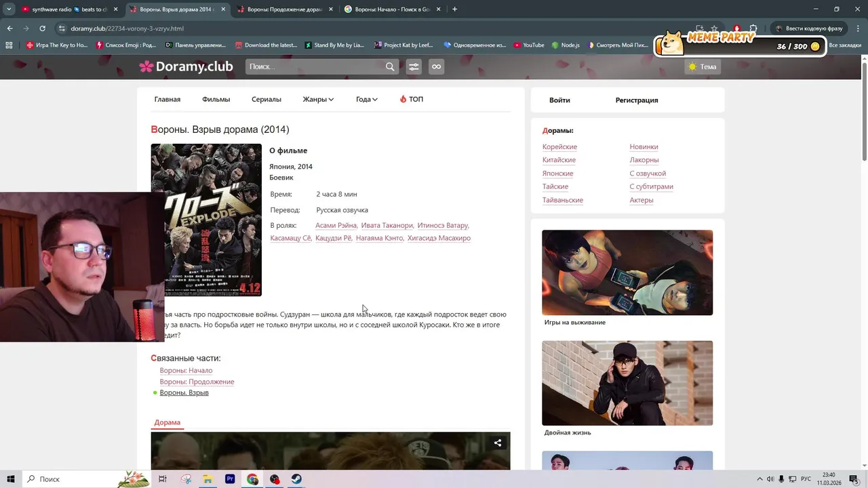The width and height of the screenshot is (868, 488).
Task: Expand the Жанры dropdown menu
Action: 318,99
